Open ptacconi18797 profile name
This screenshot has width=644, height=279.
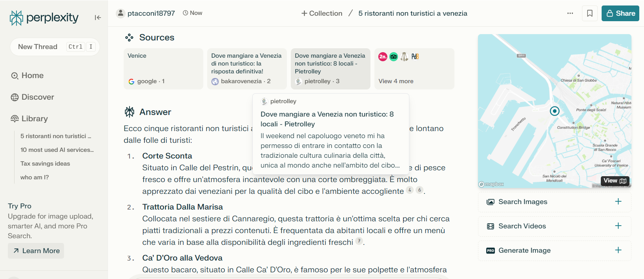click(151, 13)
